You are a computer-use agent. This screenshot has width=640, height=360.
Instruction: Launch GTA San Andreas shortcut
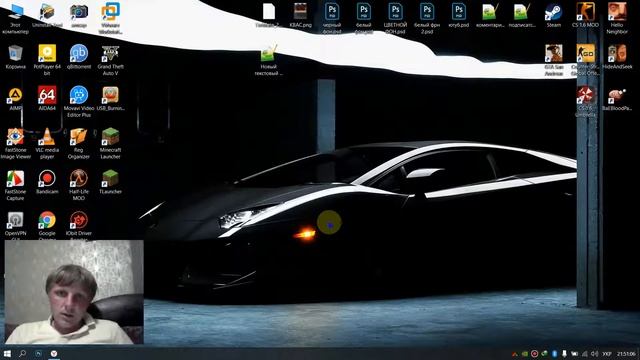553,60
